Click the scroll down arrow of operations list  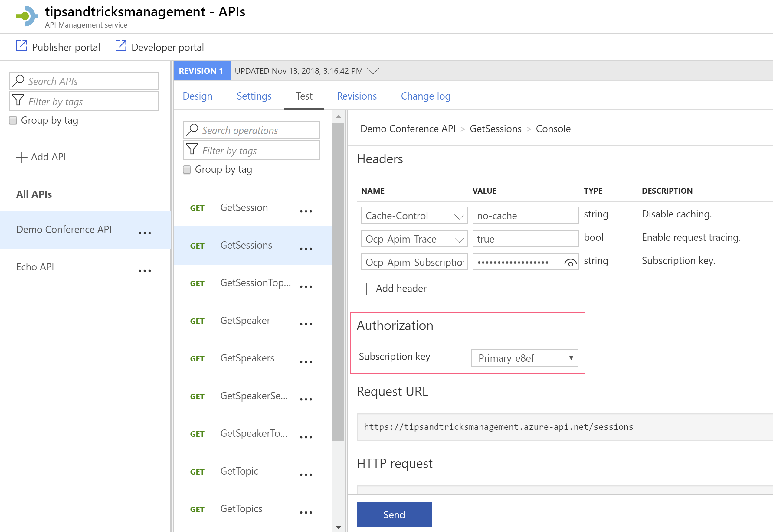[338, 527]
